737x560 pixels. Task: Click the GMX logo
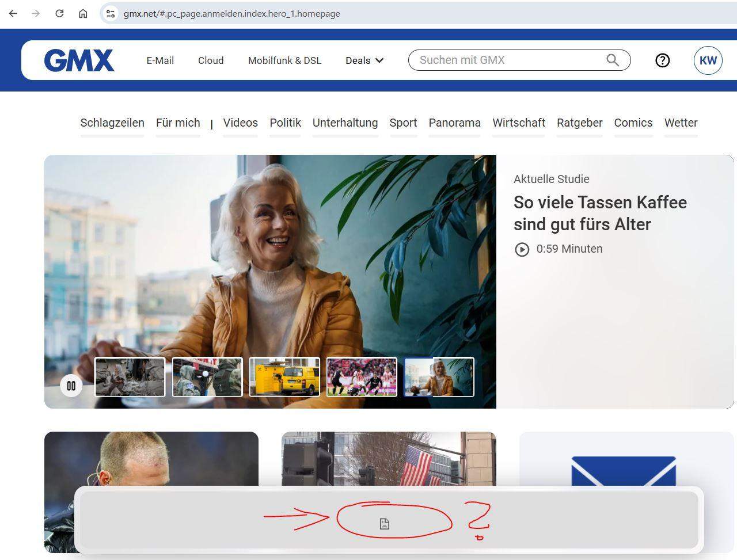79,60
